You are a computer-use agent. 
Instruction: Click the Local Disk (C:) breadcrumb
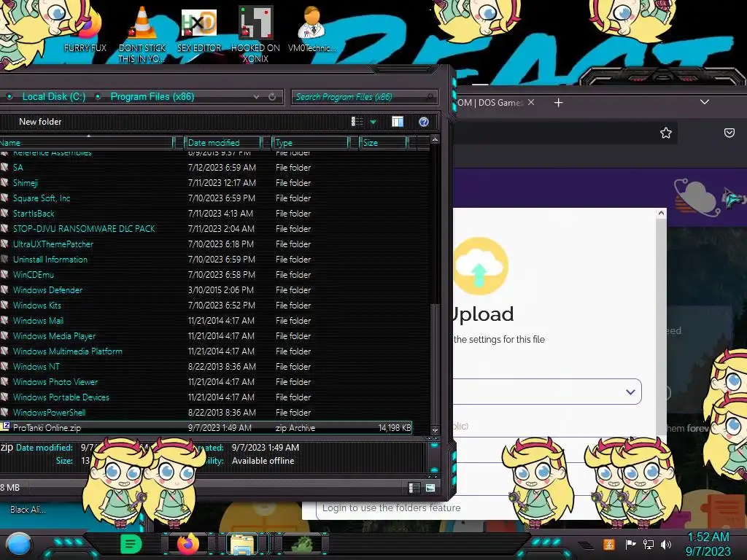coord(54,97)
